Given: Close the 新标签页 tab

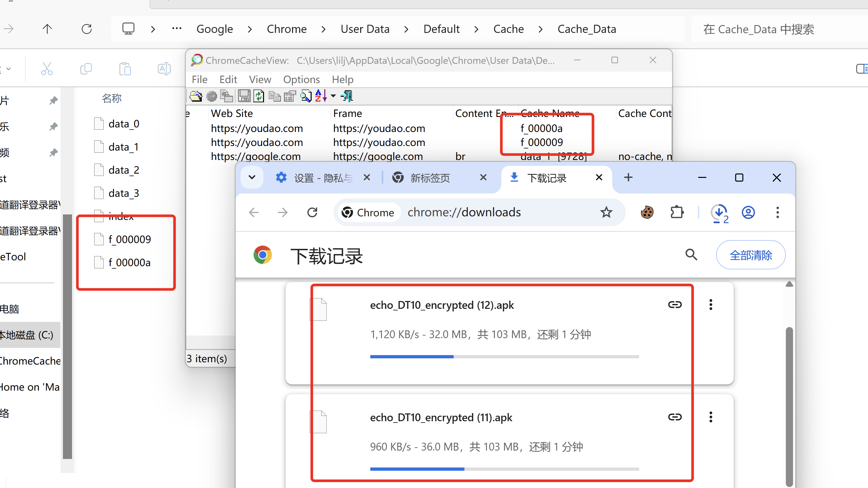Looking at the screenshot, I should [483, 178].
